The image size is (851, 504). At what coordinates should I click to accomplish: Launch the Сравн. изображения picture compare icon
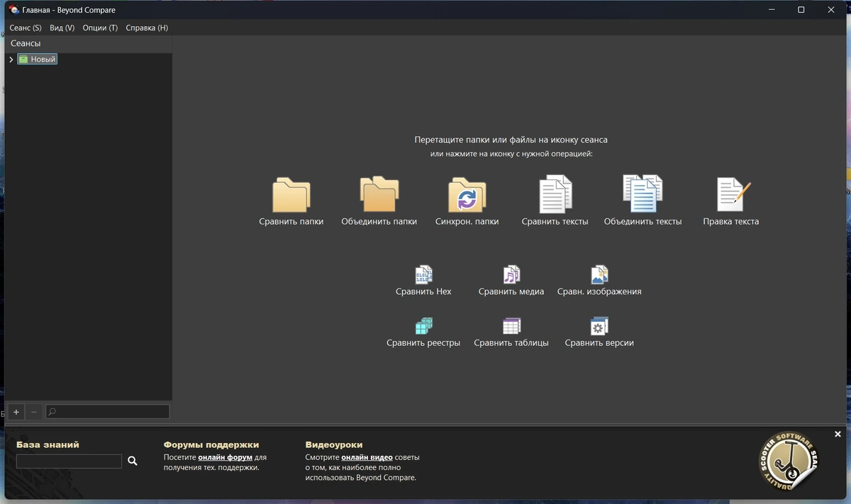click(599, 274)
